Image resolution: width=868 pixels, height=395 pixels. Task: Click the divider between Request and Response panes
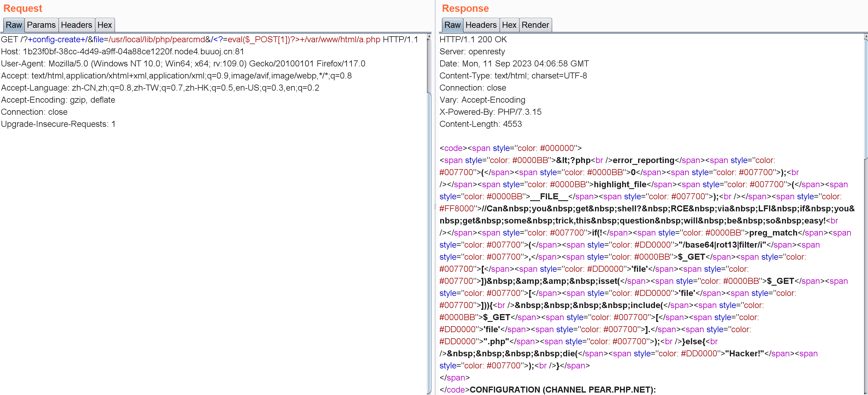pyautogui.click(x=435, y=207)
